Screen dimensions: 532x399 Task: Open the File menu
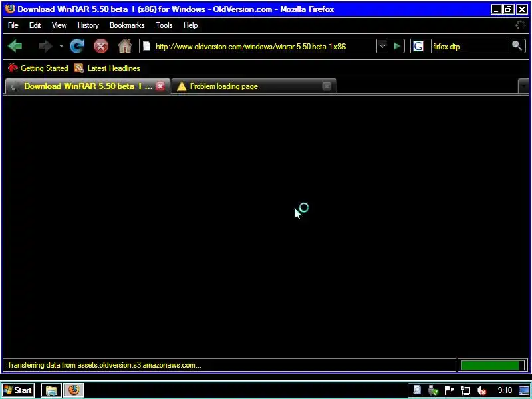(x=13, y=25)
